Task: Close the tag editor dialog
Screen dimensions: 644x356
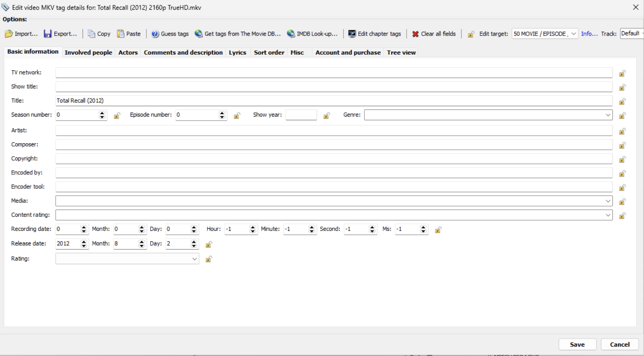Action: [x=636, y=7]
